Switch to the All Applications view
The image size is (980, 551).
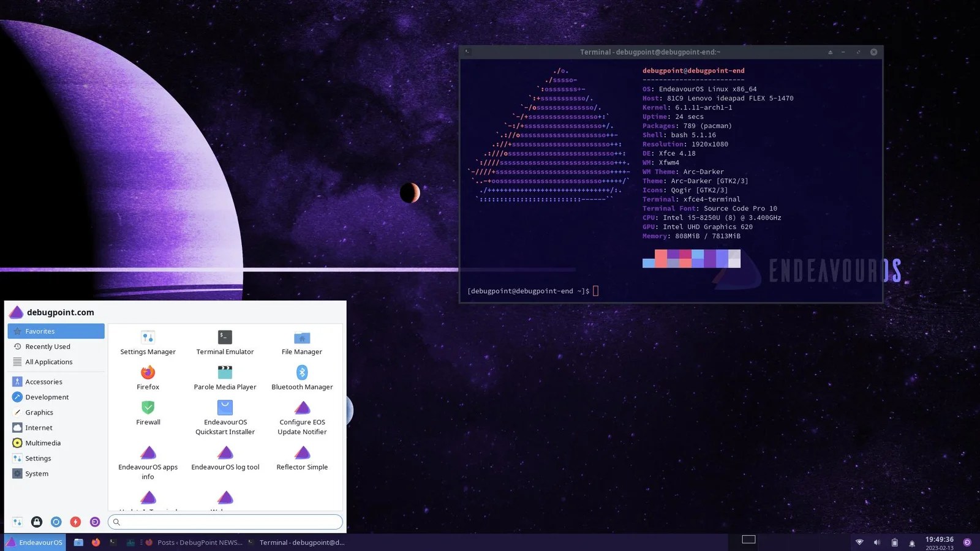[48, 362]
